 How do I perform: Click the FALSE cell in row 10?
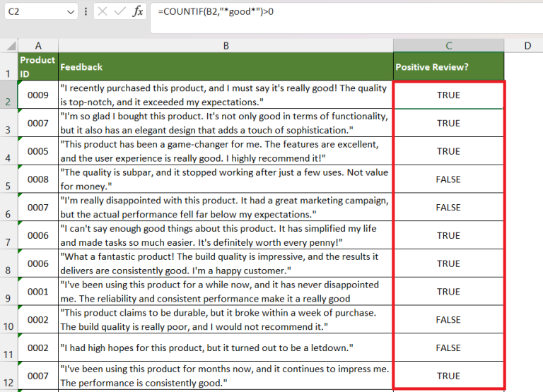pos(448,320)
